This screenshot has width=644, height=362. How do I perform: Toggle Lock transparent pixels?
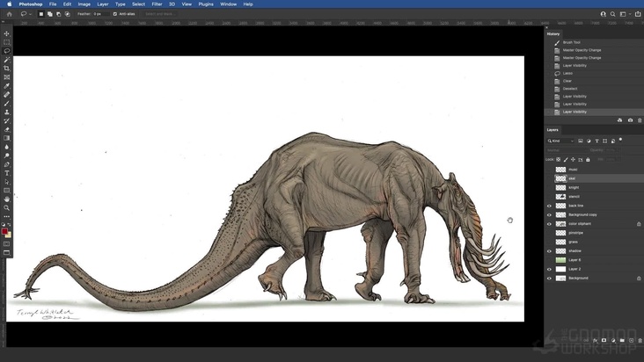click(x=558, y=160)
